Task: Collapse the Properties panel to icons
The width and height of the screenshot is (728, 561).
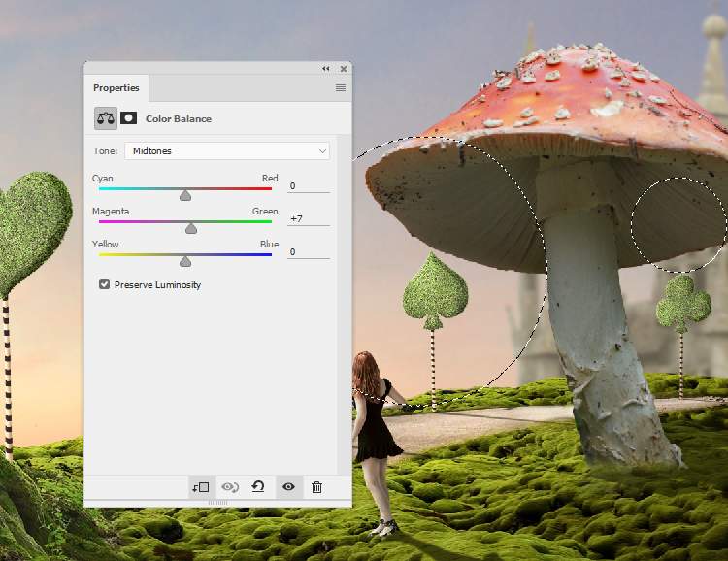Action: pos(326,69)
